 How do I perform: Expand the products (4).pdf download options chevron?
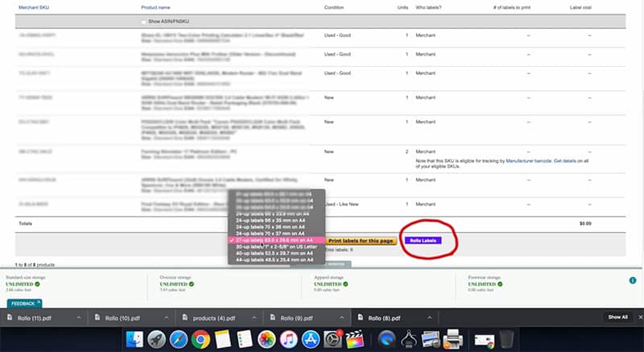click(x=254, y=318)
